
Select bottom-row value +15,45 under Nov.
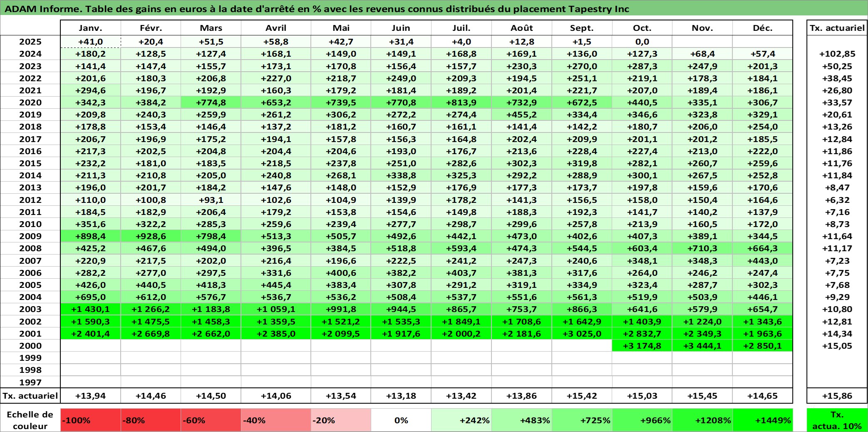pyautogui.click(x=702, y=396)
